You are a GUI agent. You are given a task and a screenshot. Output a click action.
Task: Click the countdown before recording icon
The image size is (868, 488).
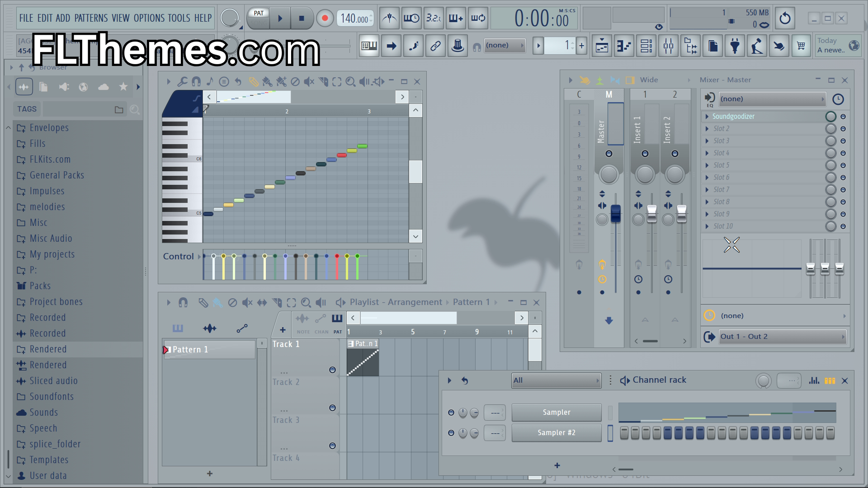pyautogui.click(x=434, y=18)
